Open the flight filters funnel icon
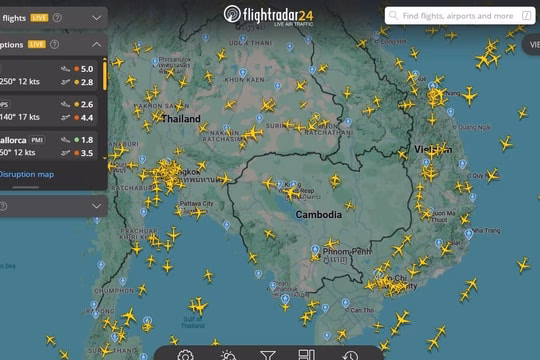 [x=268, y=356]
